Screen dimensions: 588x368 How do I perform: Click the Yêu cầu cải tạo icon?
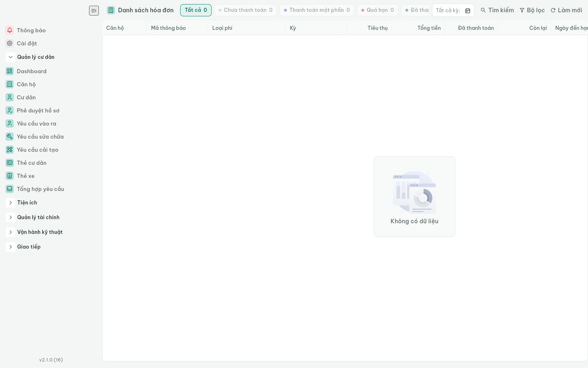pyautogui.click(x=10, y=150)
